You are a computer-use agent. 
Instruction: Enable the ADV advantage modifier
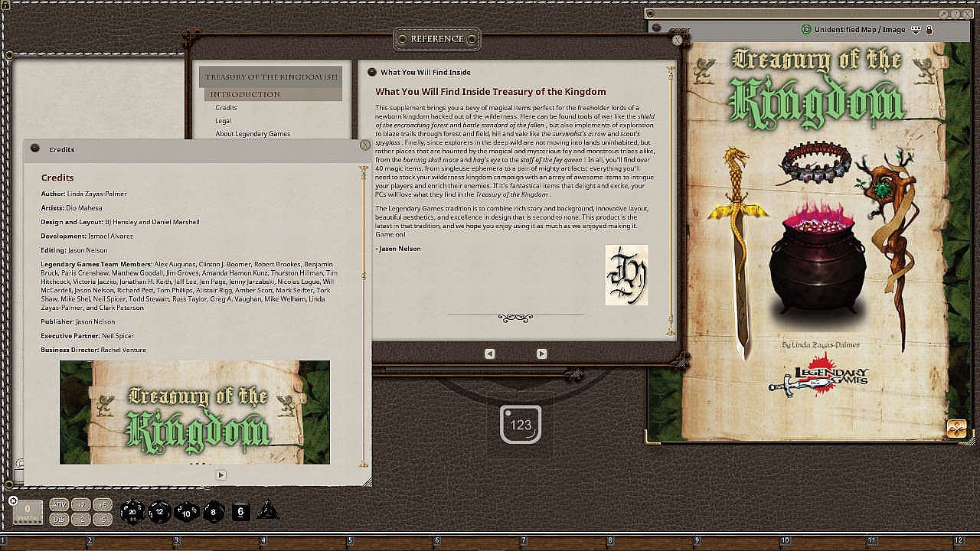(59, 504)
